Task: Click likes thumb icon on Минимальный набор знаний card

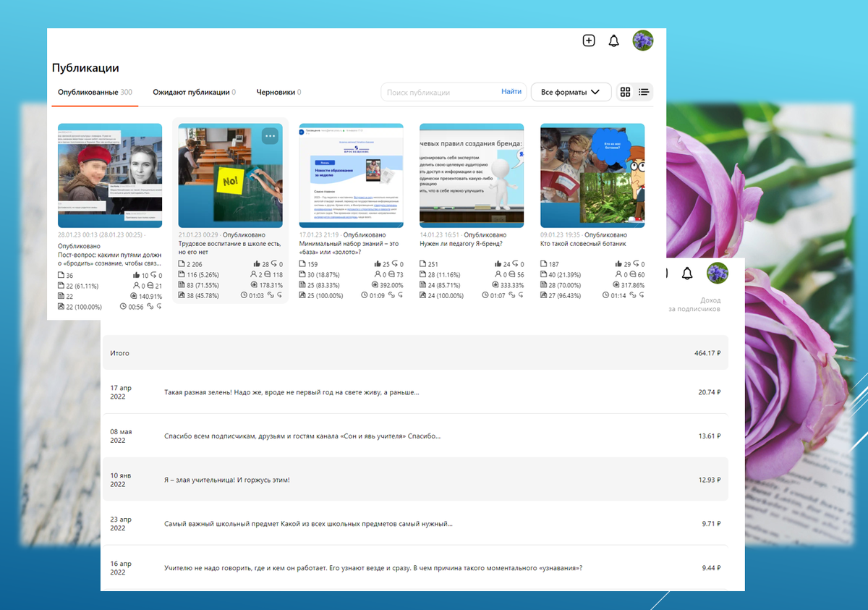Action: tap(378, 265)
